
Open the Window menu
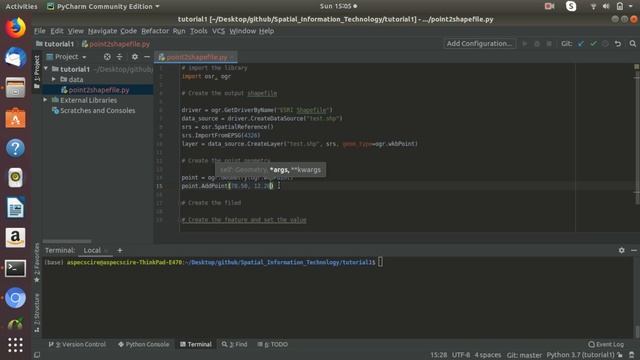(x=242, y=31)
